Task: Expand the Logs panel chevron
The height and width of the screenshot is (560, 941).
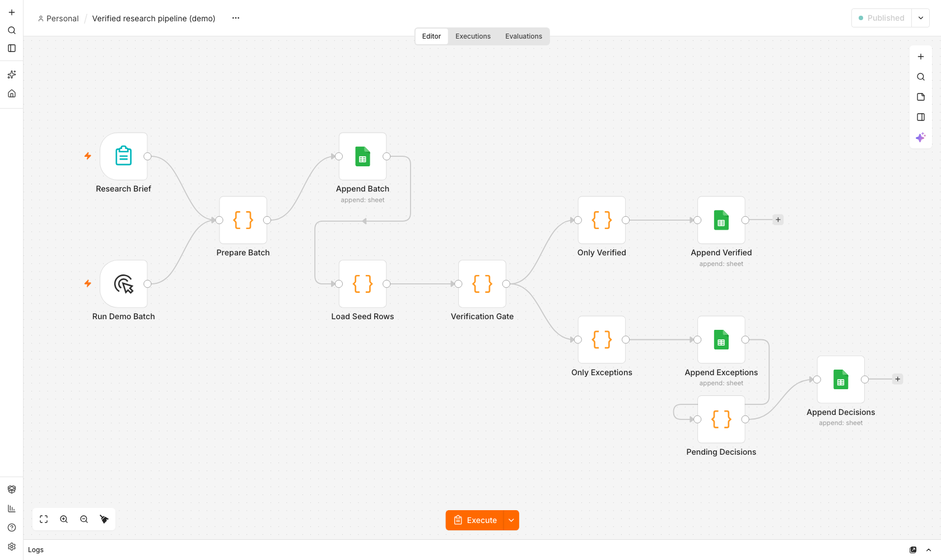Action: point(929,550)
